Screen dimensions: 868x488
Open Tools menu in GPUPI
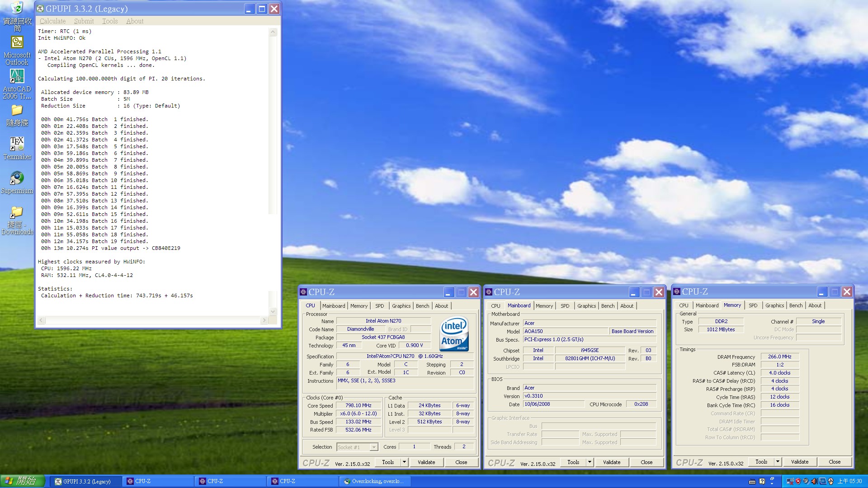coord(109,21)
